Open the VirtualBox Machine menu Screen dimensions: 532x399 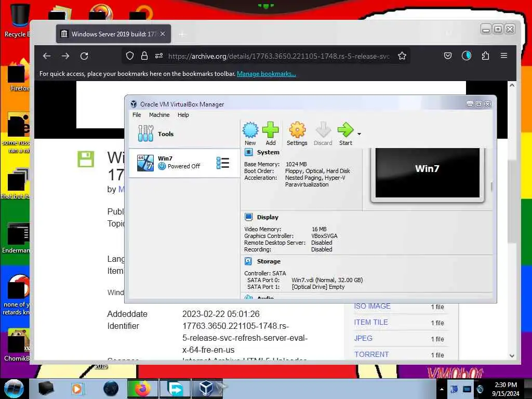click(x=159, y=115)
